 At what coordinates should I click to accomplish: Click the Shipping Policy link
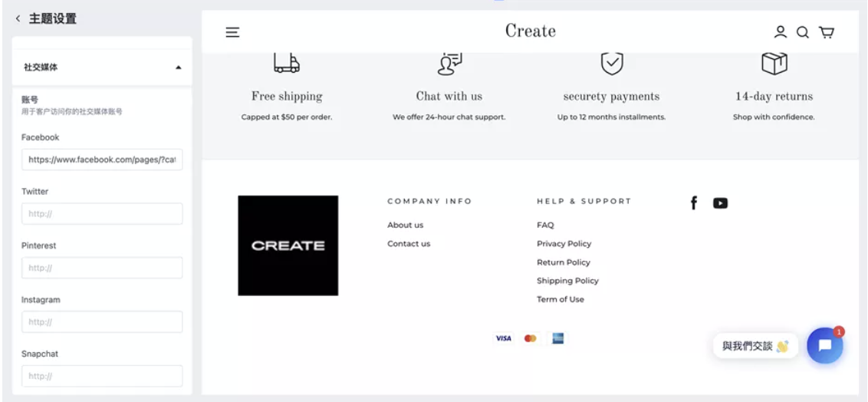pos(567,281)
